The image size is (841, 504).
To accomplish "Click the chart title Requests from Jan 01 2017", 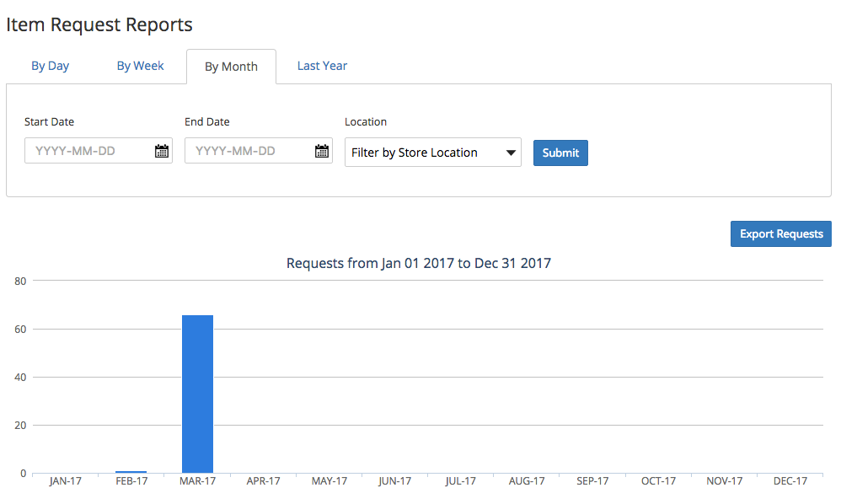I will 418,263.
